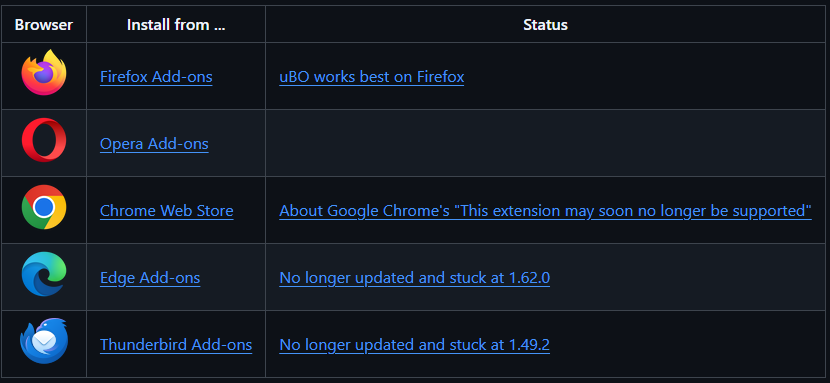Open the Google Chrome extension support notice link

545,211
